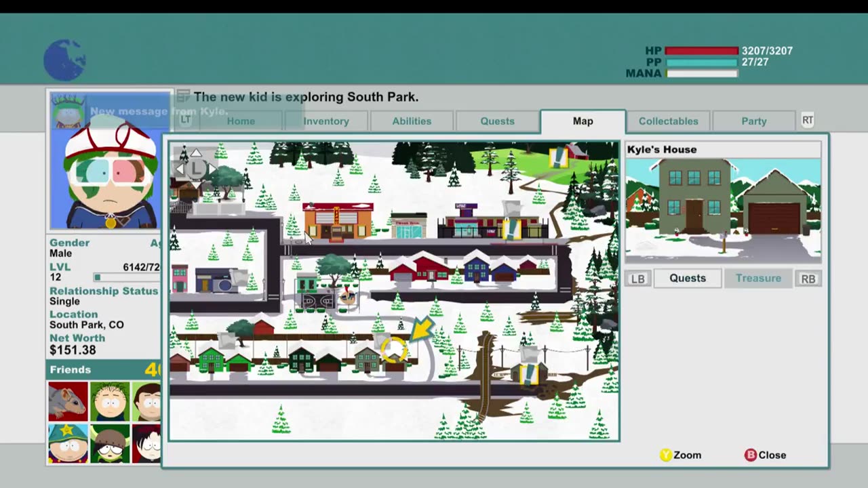Select the Quests sub-tab under Kyle's House
Screen dimensions: 868x488
click(688, 278)
